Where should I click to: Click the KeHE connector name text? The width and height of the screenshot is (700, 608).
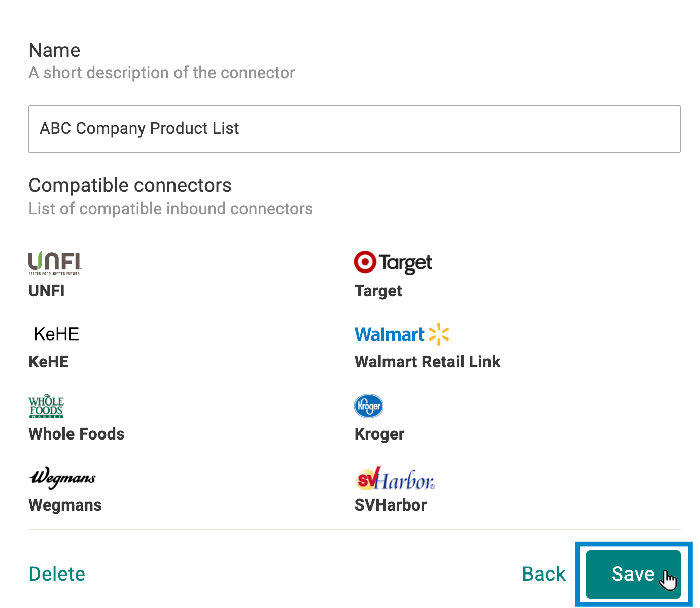[49, 362]
